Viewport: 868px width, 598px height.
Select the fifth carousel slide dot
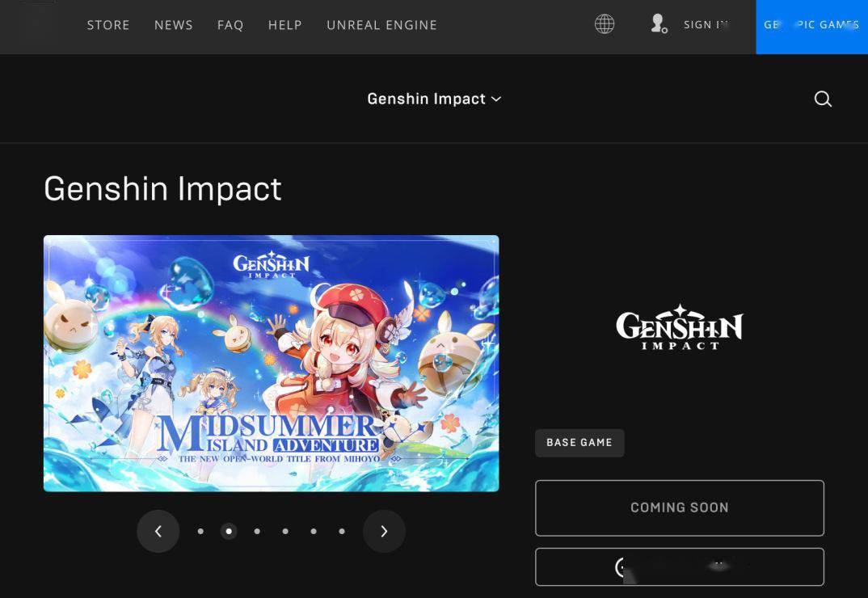[x=314, y=532]
